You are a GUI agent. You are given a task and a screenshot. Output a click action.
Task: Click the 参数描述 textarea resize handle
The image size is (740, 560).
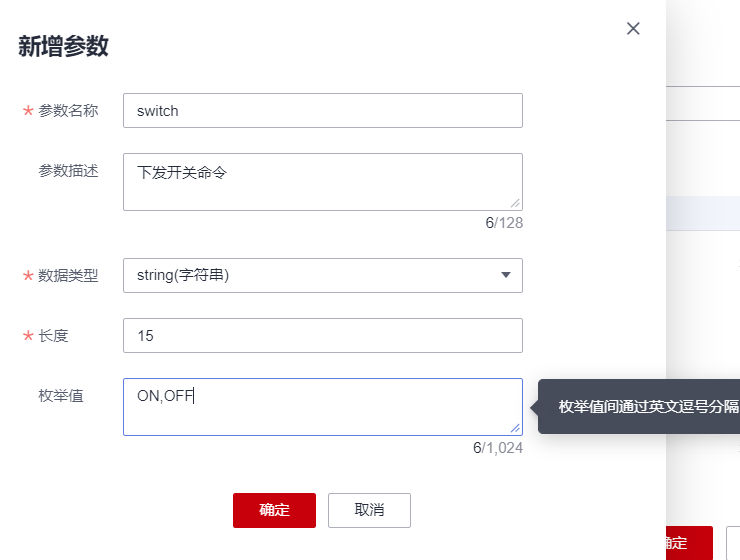[x=515, y=203]
